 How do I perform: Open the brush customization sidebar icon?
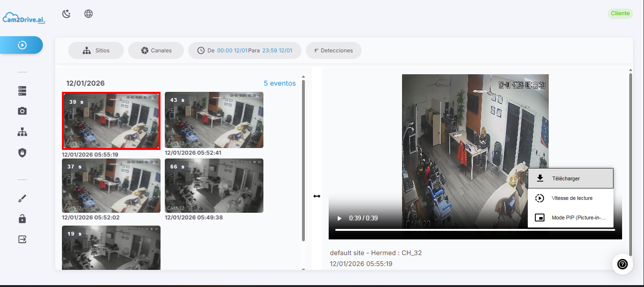pyautogui.click(x=22, y=198)
